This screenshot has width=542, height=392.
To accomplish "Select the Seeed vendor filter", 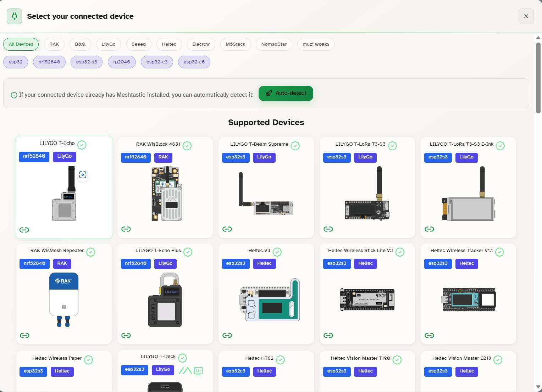I will point(139,44).
